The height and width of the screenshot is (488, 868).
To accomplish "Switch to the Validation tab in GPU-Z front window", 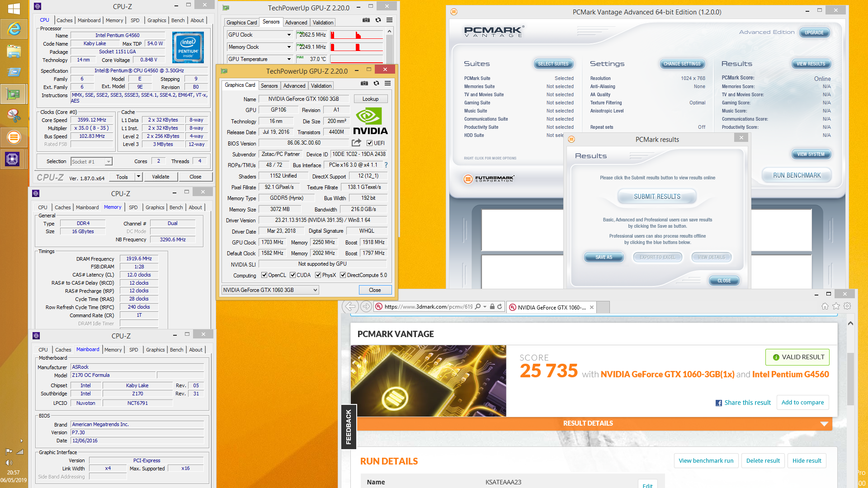I will (x=321, y=86).
